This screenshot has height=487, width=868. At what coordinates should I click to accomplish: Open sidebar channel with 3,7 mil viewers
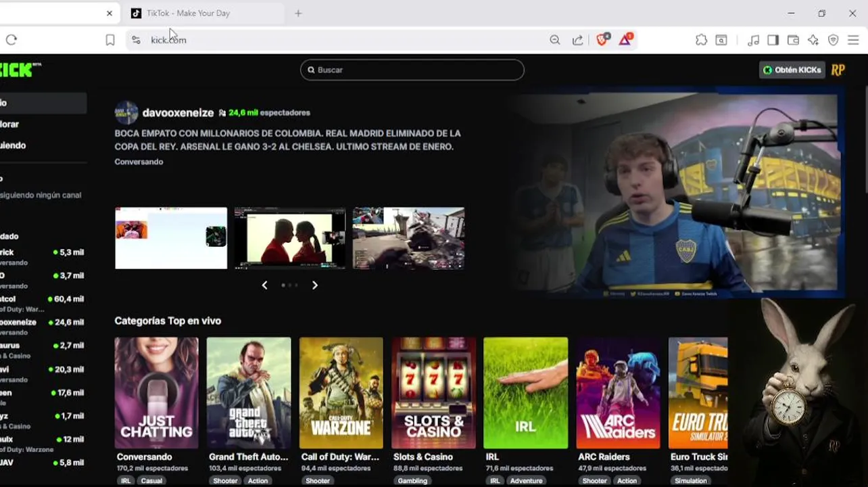pos(43,280)
